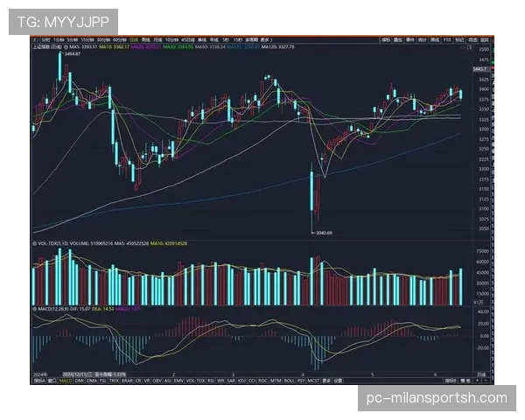Choose the 月线 monthly chart period

(x=158, y=40)
